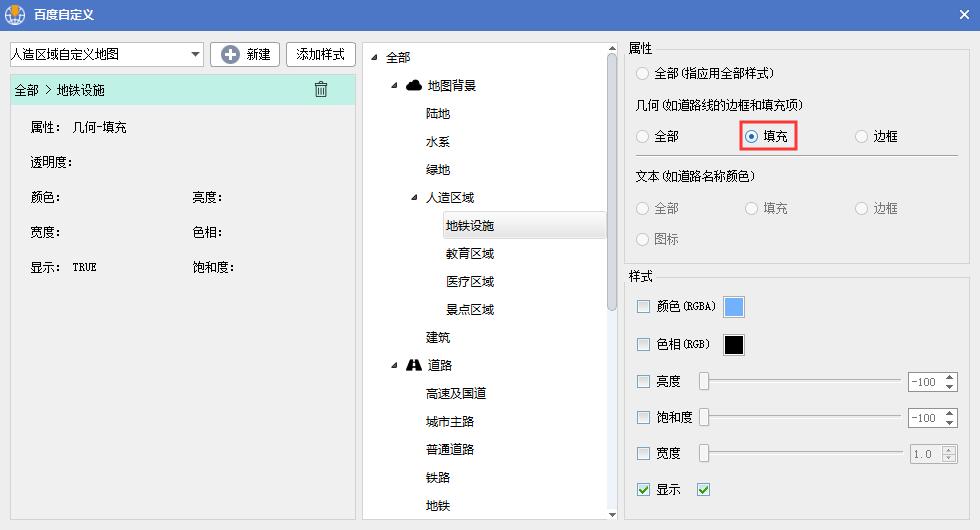The image size is (980, 530).
Task: Toggle the second 显示 value checkbox
Action: (x=704, y=489)
